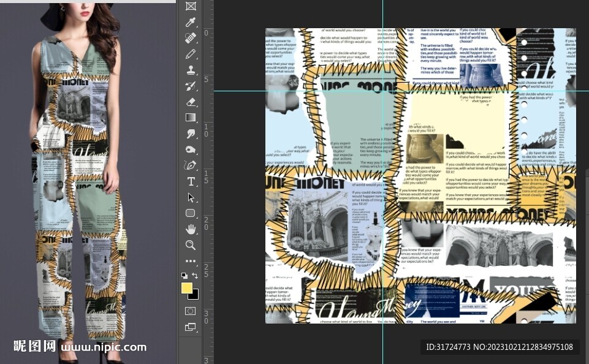
Task: Select the Hand tool
Action: (191, 229)
